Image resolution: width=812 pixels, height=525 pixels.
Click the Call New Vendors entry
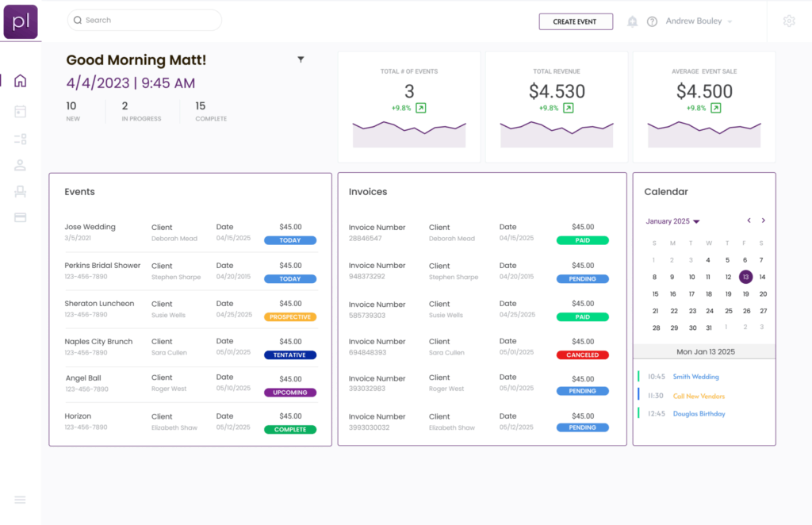click(699, 396)
